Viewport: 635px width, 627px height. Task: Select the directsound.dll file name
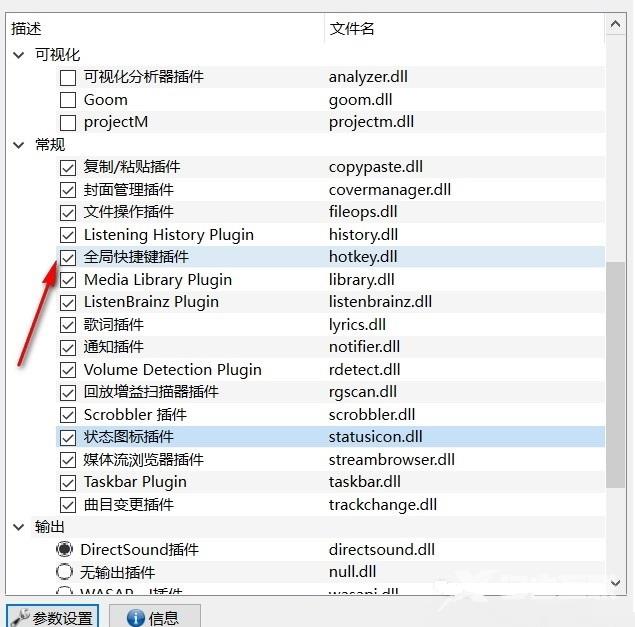(x=381, y=549)
